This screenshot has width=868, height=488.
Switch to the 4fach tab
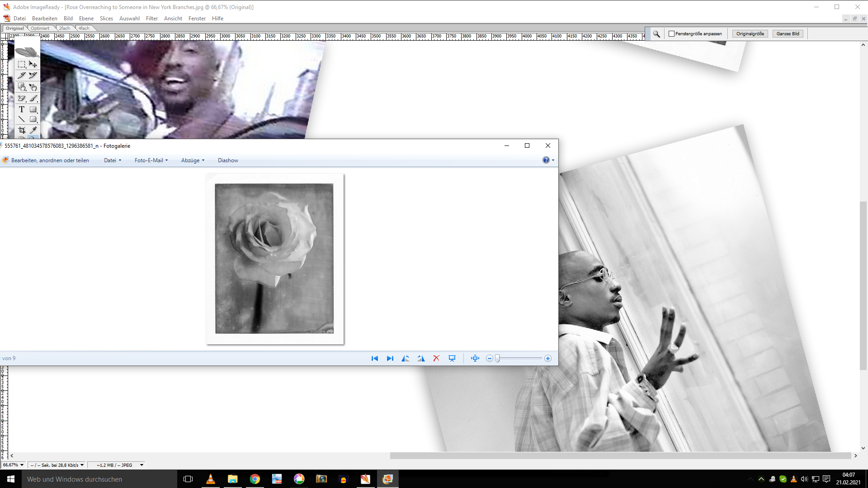point(84,28)
